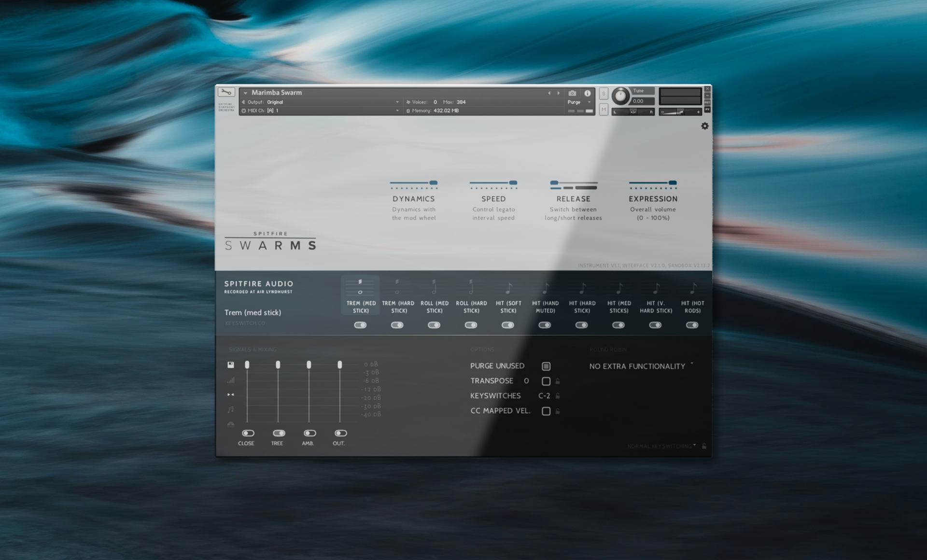Click the mixer save preset icon
Screen dimensions: 927x560
click(x=231, y=364)
